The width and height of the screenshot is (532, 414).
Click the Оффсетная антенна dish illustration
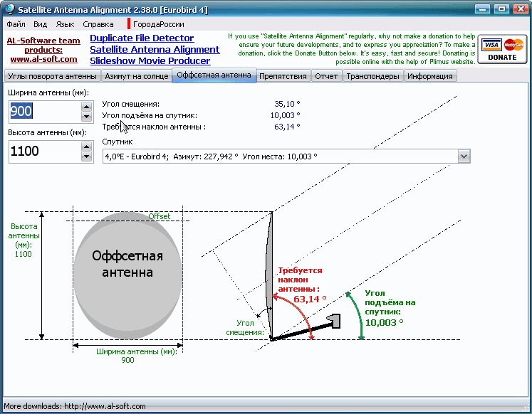pyautogui.click(x=127, y=275)
